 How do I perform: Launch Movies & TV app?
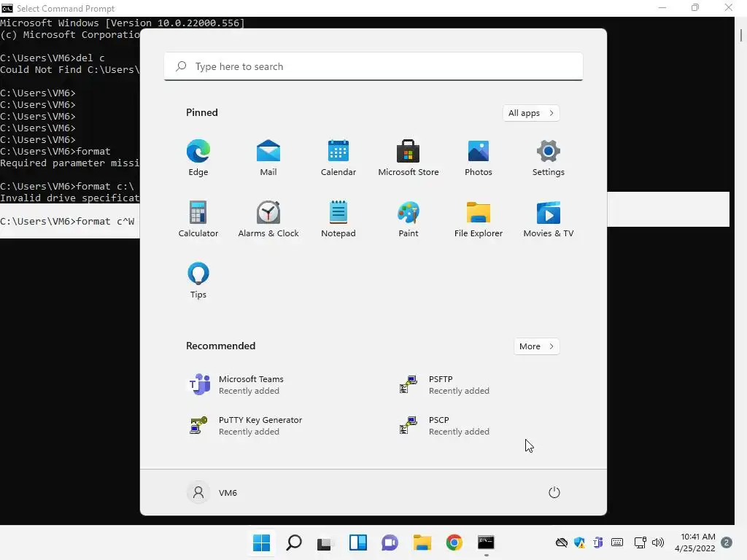549,219
